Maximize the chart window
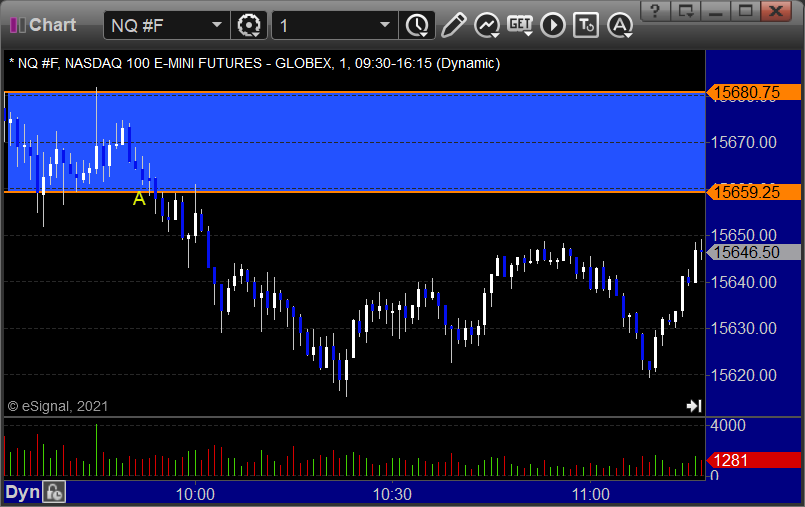Screen dimensions: 805x507 tap(745, 11)
